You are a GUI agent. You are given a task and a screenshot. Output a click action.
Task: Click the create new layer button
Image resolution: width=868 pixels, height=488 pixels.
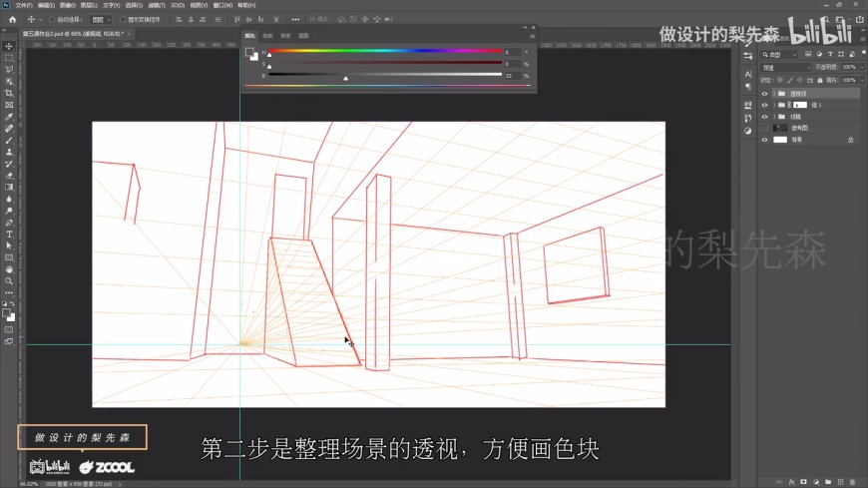(x=840, y=482)
